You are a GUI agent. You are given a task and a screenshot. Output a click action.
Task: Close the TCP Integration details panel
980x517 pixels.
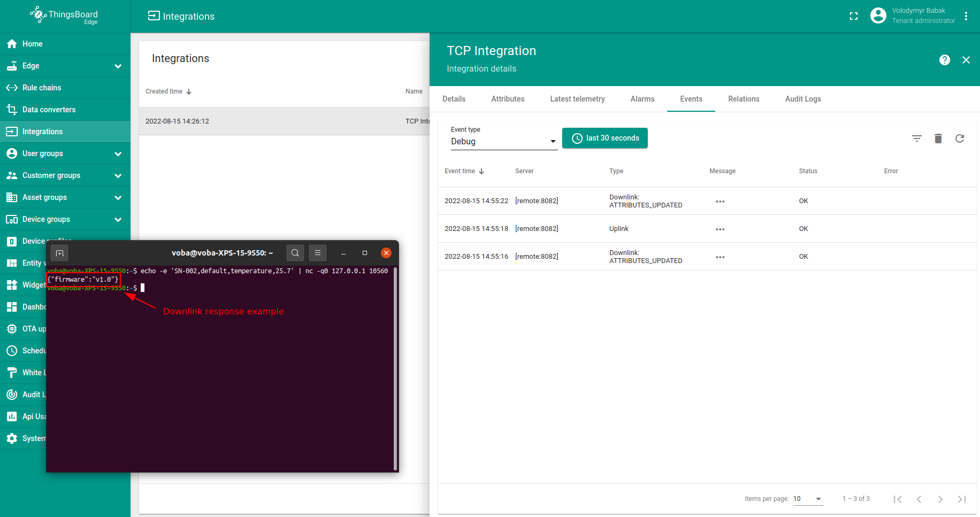pyautogui.click(x=966, y=60)
